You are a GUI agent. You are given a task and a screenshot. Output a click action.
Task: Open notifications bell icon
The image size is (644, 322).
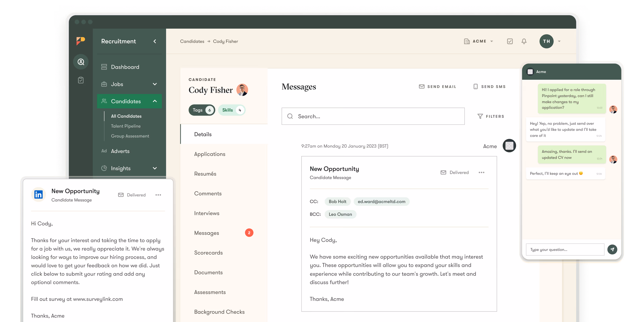point(524,41)
